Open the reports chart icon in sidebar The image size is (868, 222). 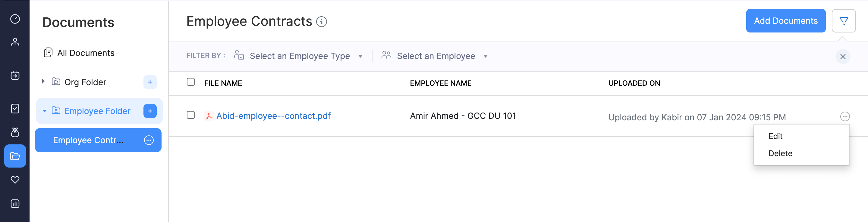[15, 203]
